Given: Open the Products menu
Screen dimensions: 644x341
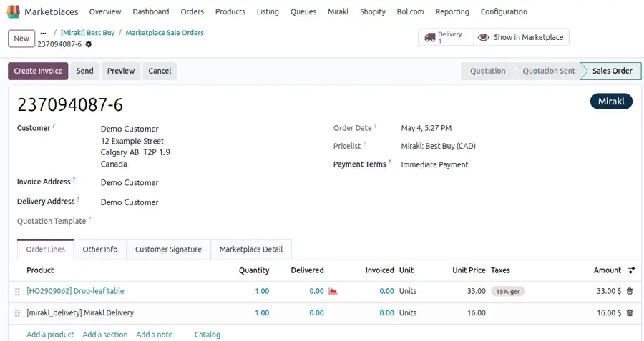Looking at the screenshot, I should point(230,11).
